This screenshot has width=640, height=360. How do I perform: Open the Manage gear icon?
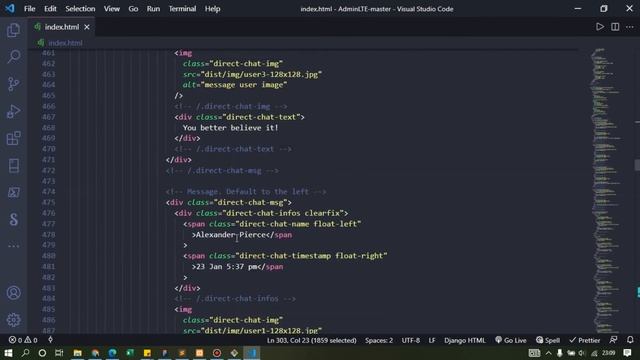[13, 320]
